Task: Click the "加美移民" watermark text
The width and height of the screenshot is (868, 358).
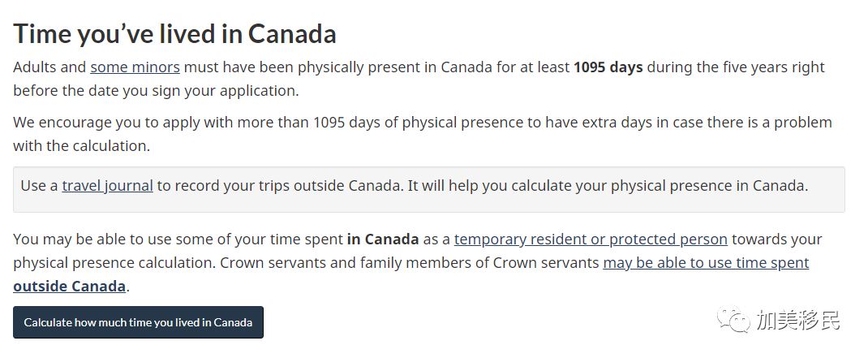Action: tap(798, 321)
